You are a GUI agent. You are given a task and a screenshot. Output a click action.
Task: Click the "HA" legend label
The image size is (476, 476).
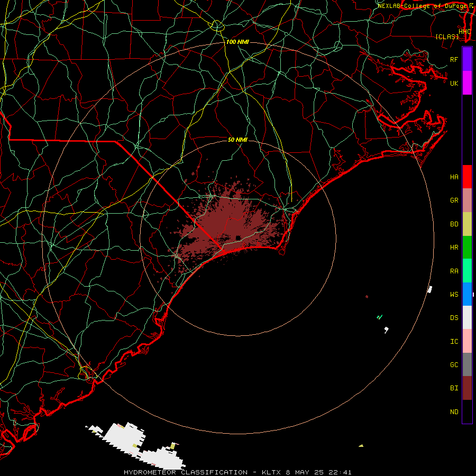pyautogui.click(x=454, y=177)
